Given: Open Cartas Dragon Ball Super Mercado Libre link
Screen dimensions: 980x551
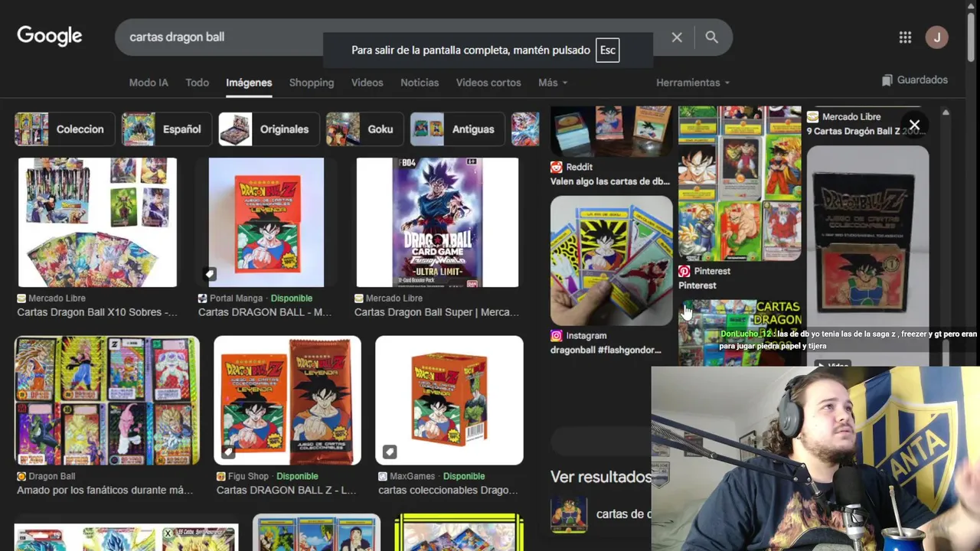Looking at the screenshot, I should coord(436,312).
